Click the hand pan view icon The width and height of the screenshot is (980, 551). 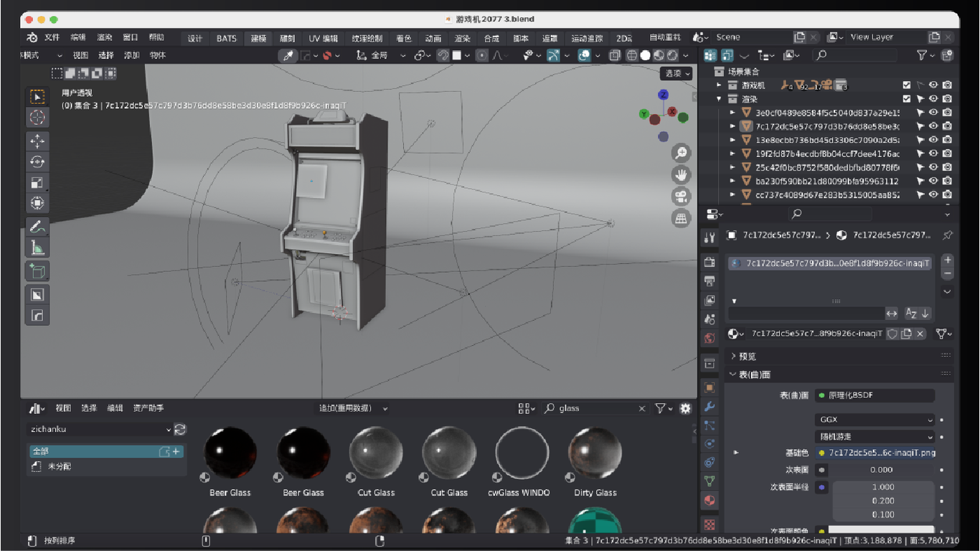[681, 174]
